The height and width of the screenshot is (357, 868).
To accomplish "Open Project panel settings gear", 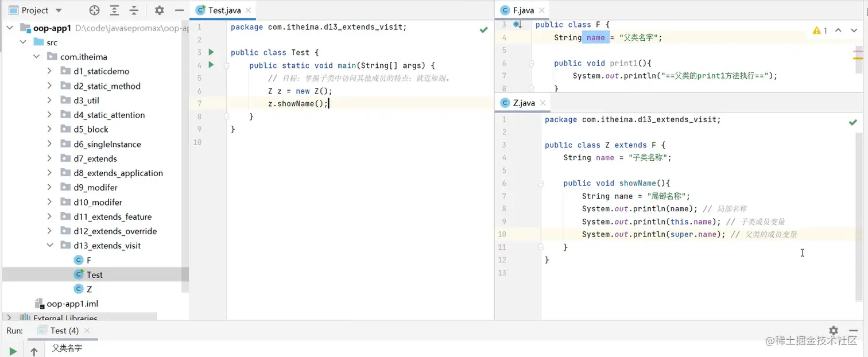I will [160, 10].
